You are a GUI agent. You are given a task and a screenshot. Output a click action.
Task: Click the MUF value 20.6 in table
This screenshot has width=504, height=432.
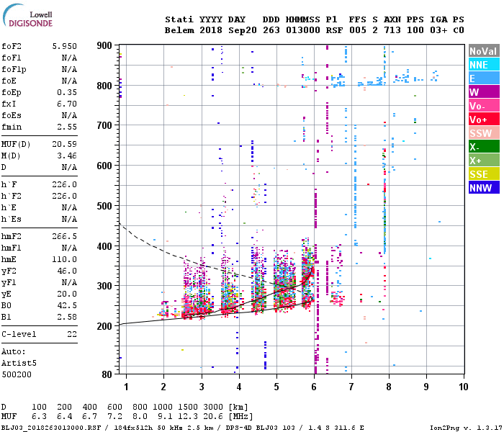coord(213,417)
